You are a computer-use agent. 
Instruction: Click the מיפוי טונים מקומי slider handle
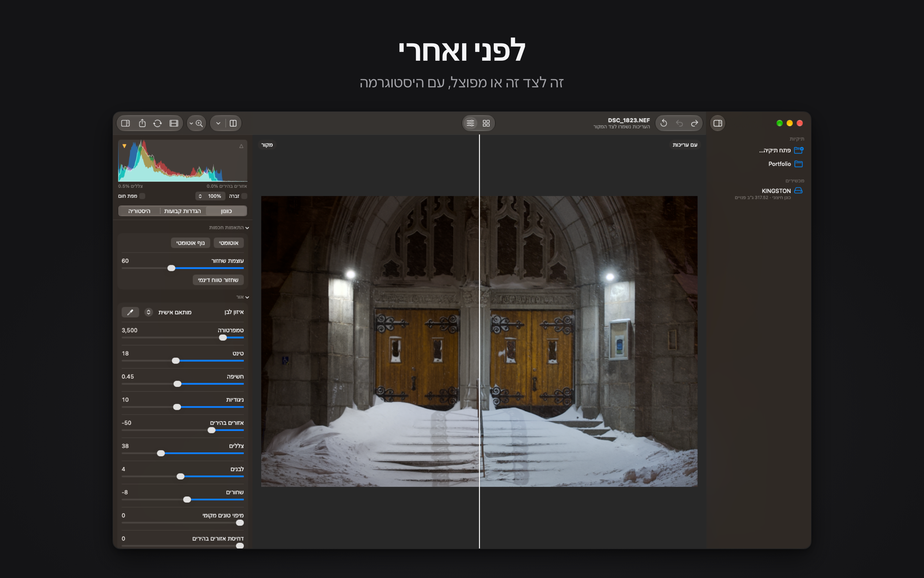point(240,523)
